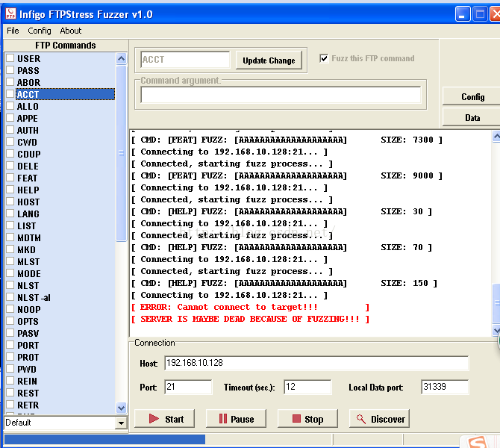The height and width of the screenshot is (448, 500).
Task: Click the red ERROR Cannot connect log line
Action: (251, 307)
